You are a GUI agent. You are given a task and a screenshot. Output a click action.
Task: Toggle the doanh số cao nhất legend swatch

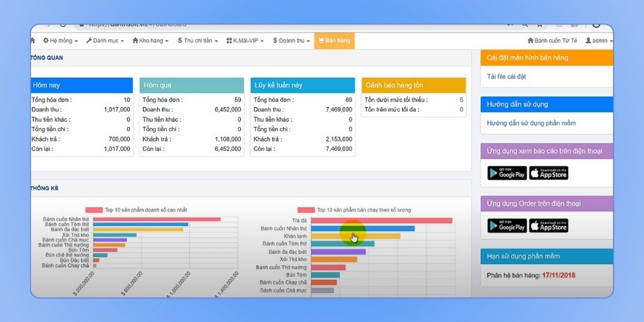[x=94, y=210]
